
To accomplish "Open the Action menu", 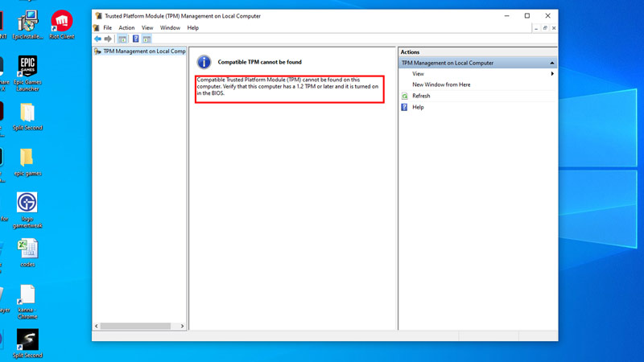I will pos(126,28).
